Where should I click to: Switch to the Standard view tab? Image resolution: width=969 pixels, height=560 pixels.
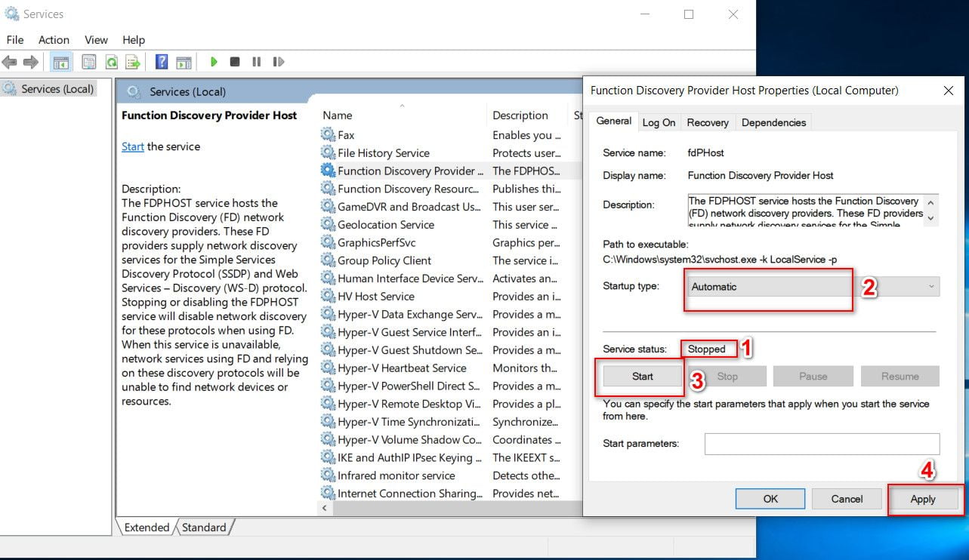[x=204, y=528]
